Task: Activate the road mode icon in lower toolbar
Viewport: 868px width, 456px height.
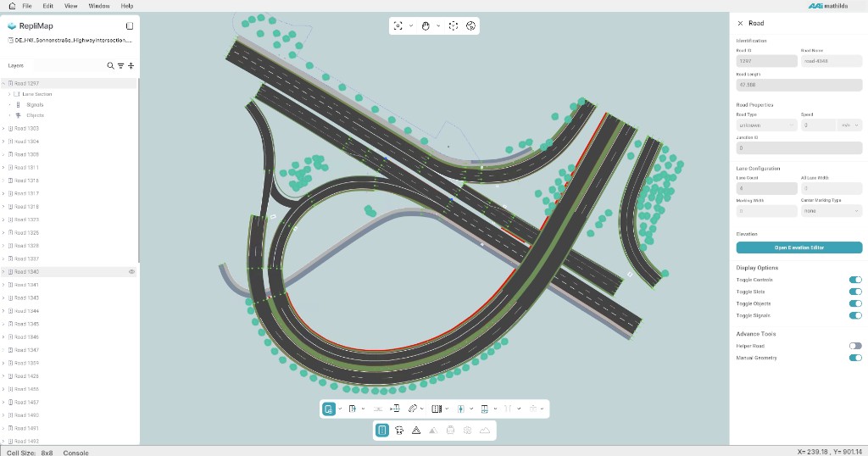Action: click(x=382, y=430)
